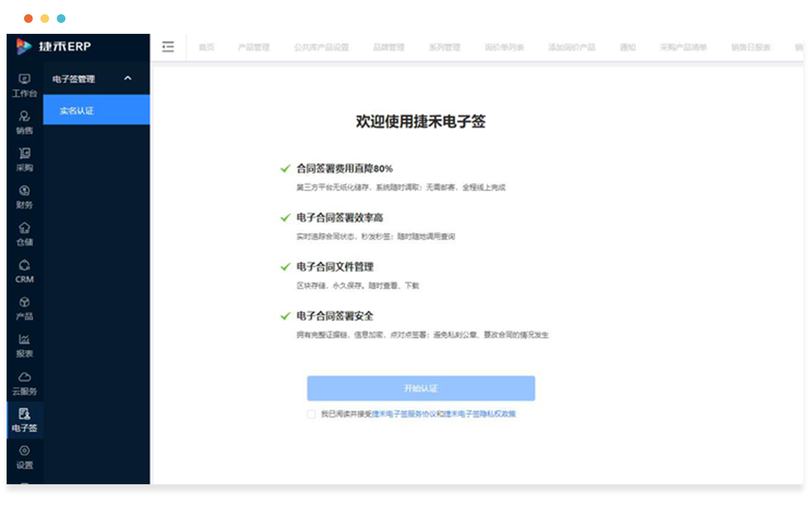Screen dimensions: 812x505
Task: Click the green checkmark beside 合同签署费用直降80%
Action: coord(285,169)
